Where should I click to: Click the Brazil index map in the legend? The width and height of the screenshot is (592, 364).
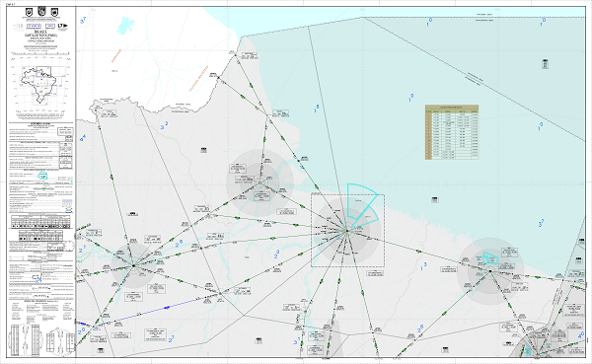point(40,86)
